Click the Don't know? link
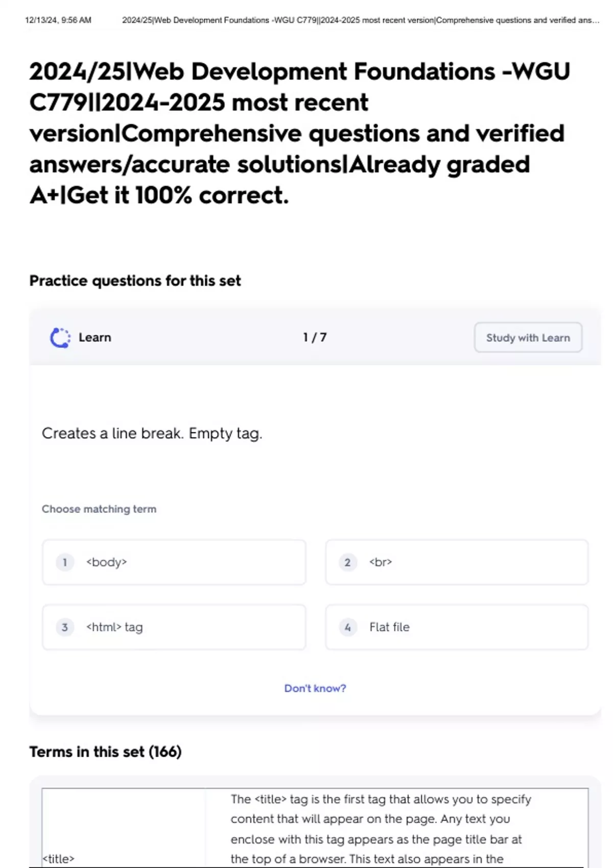This screenshot has width=613, height=868. tap(315, 688)
